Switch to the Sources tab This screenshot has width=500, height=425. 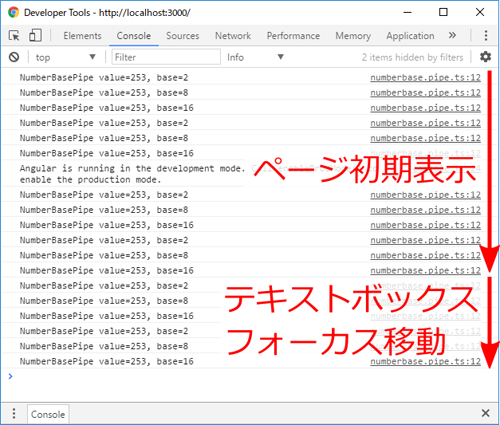point(183,35)
